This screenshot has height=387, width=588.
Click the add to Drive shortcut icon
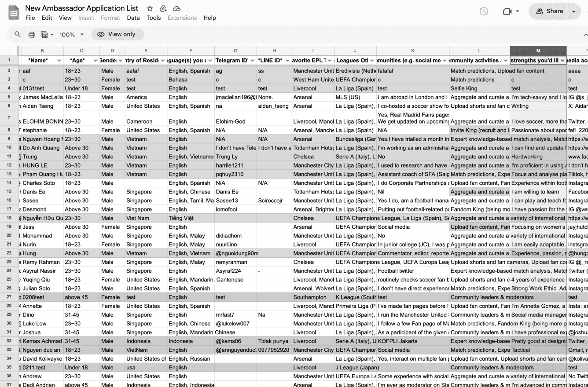(x=163, y=8)
